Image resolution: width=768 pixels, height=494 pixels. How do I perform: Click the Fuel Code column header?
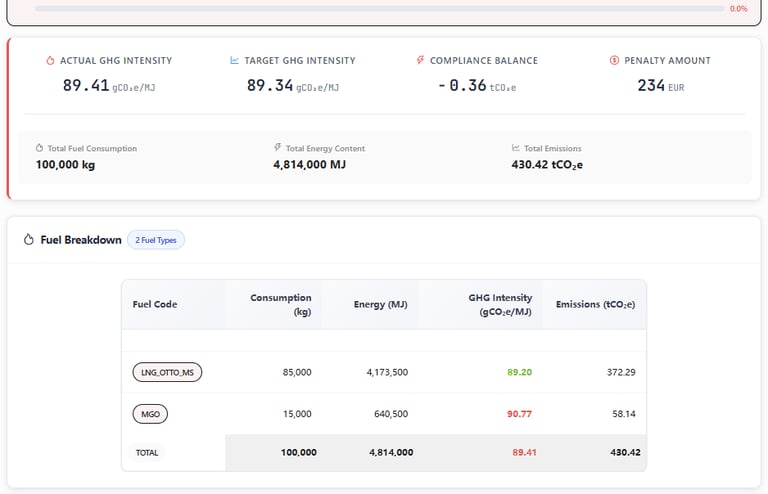[155, 304]
